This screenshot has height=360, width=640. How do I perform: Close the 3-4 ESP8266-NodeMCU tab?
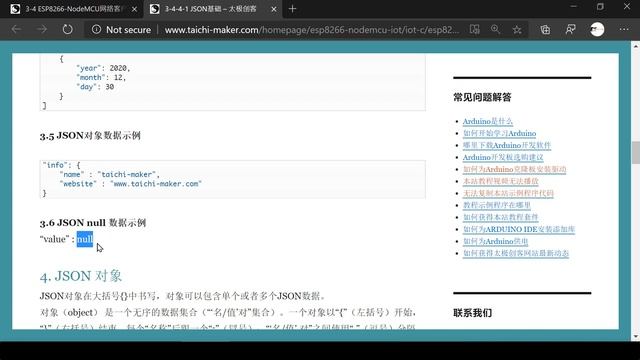point(134,9)
